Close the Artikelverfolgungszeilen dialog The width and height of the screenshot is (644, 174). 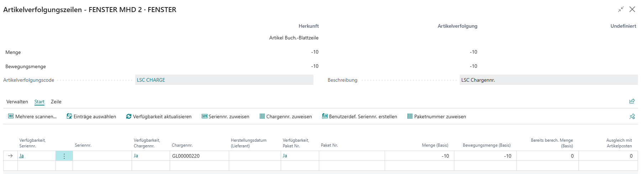(632, 10)
